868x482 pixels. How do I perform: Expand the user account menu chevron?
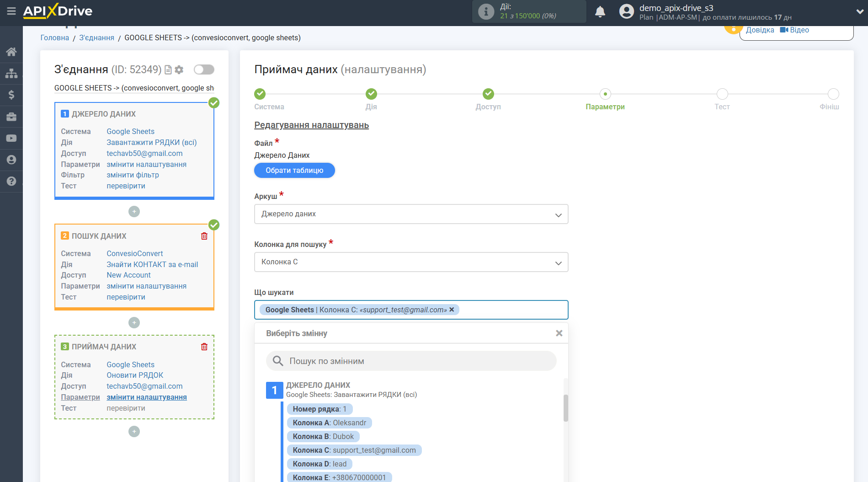pos(859,11)
